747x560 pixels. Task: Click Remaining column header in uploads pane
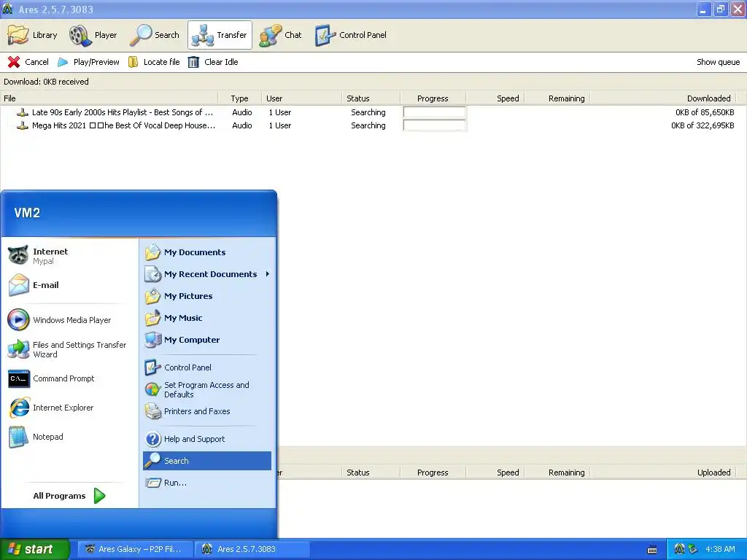pos(557,472)
